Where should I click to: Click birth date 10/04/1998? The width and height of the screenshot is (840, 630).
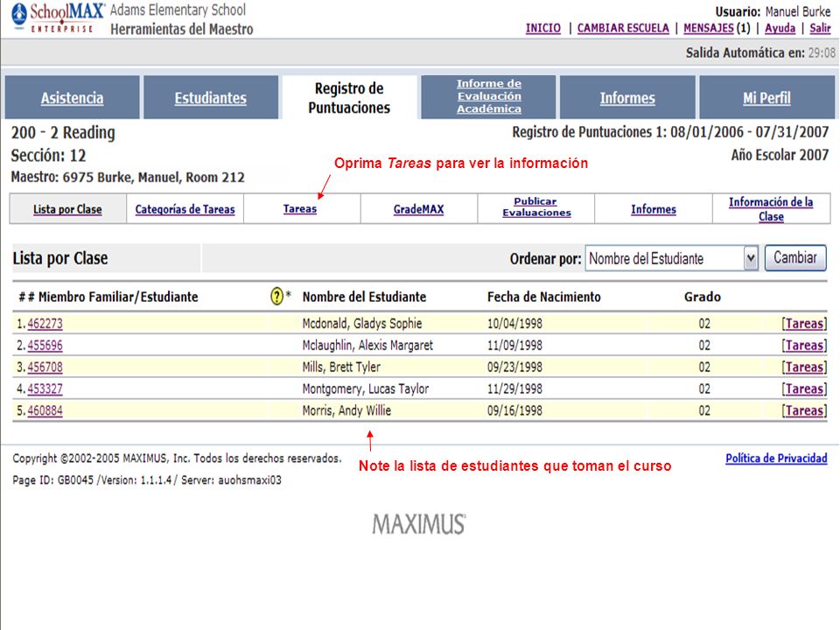514,324
